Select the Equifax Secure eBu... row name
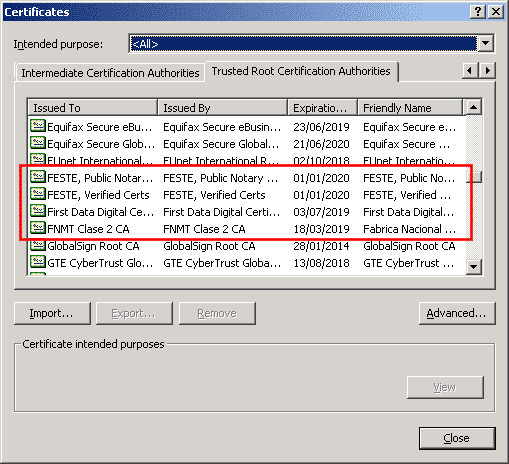Viewport: 509px width, 464px height. pos(99,127)
